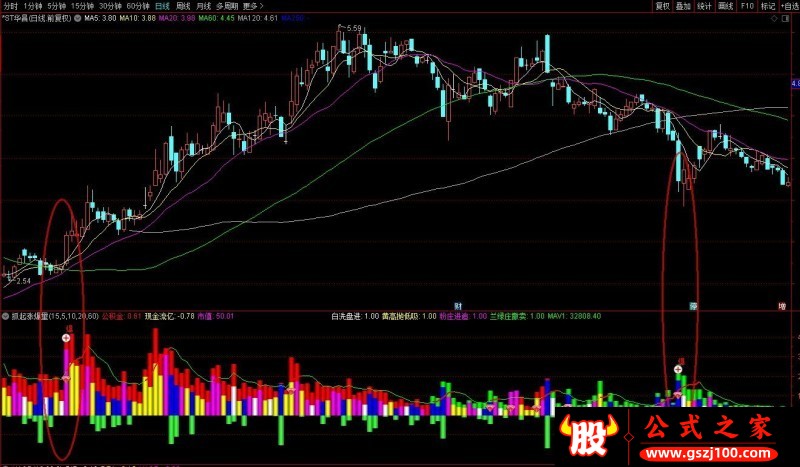Click the 增 marker at the chart's bottom right

[782, 306]
